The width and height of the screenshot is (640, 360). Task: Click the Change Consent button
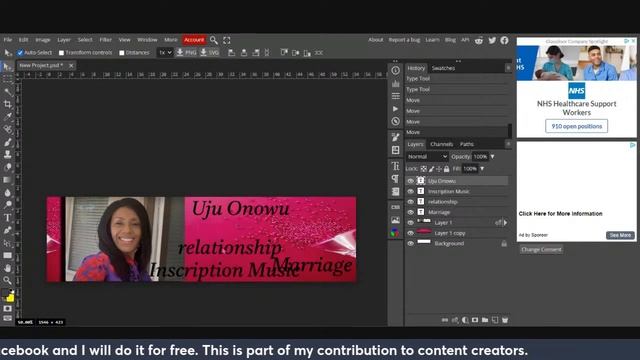(x=541, y=249)
